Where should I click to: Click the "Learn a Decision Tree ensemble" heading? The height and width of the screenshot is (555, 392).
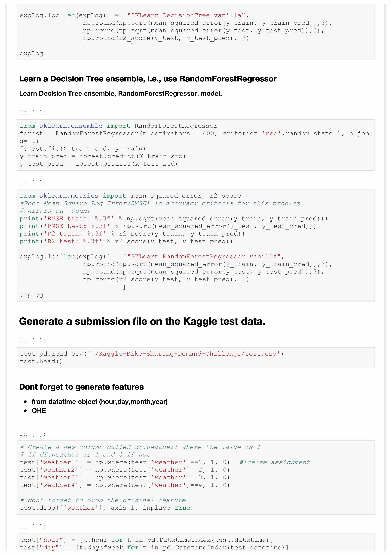pyautogui.click(x=148, y=79)
